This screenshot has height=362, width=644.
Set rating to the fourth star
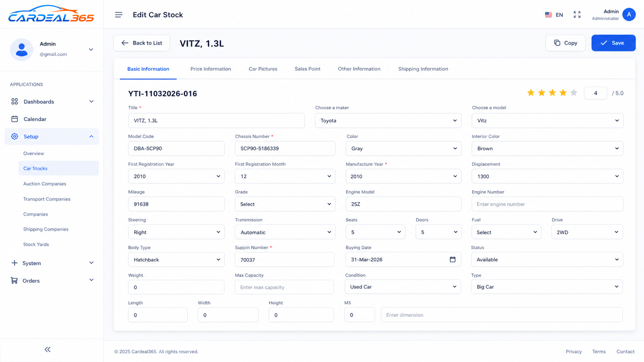tap(563, 93)
